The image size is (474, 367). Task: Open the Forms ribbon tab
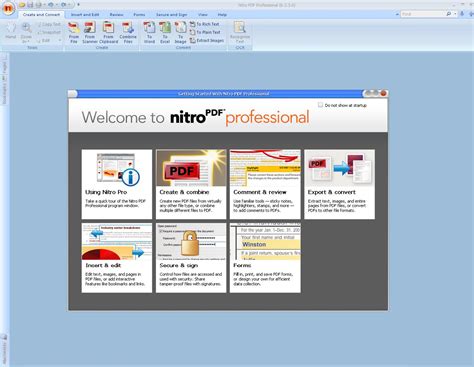click(139, 15)
